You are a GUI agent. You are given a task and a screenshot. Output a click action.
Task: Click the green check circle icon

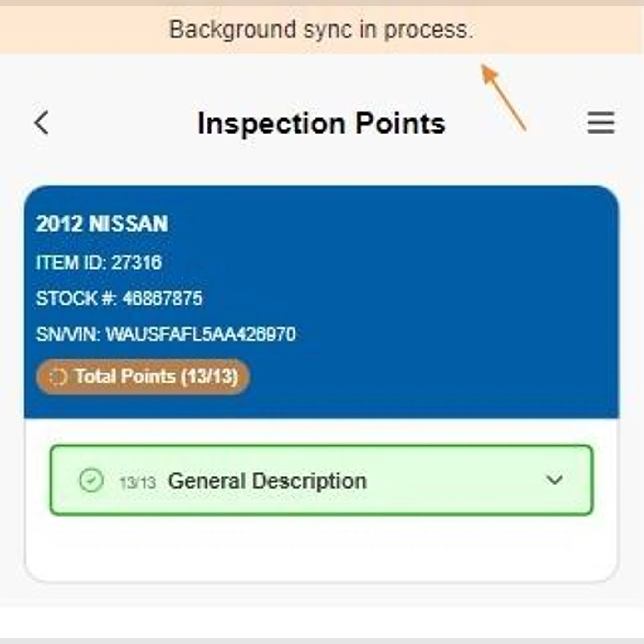(x=91, y=480)
